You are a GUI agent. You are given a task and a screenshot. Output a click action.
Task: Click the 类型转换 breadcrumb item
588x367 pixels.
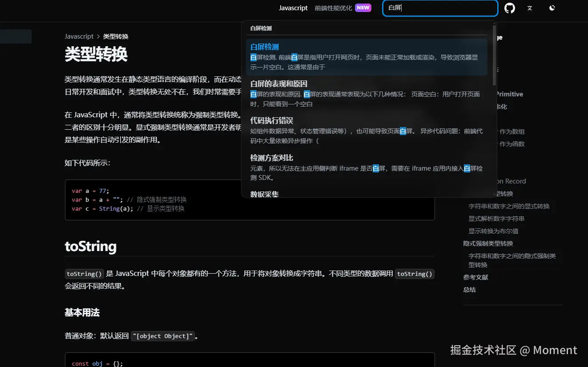coord(115,36)
